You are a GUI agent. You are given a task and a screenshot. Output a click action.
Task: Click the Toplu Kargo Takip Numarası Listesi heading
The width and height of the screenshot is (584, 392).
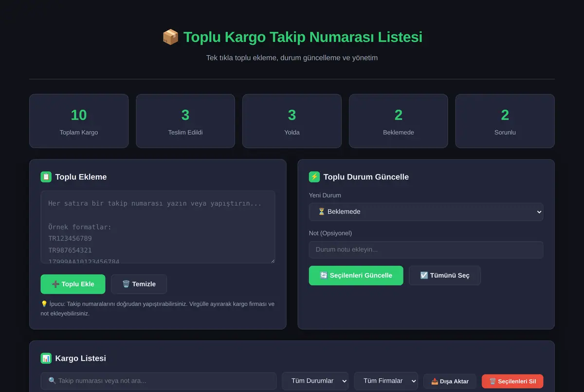[292, 37]
